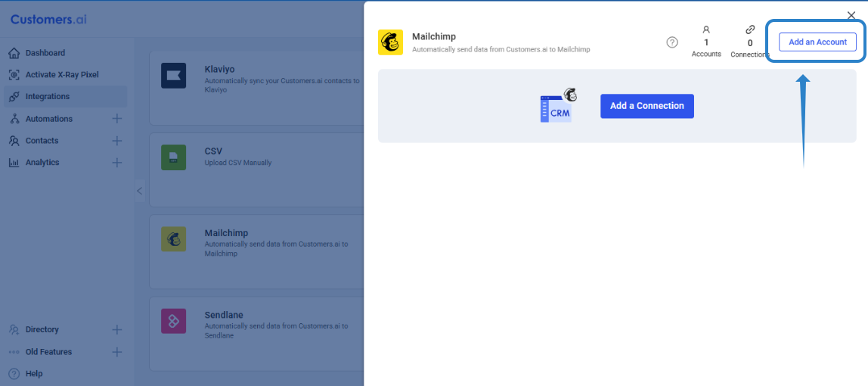Open the Klaviyo integration card title
868x386 pixels.
[220, 70]
